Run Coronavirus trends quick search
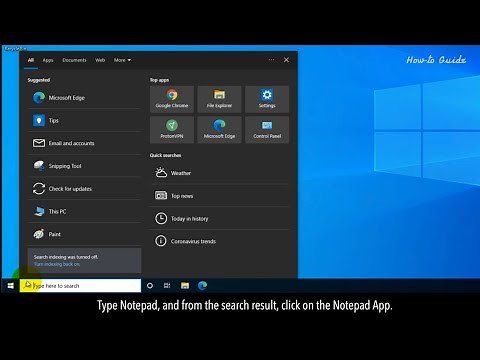Viewport: 480px width, 360px height. click(220, 241)
